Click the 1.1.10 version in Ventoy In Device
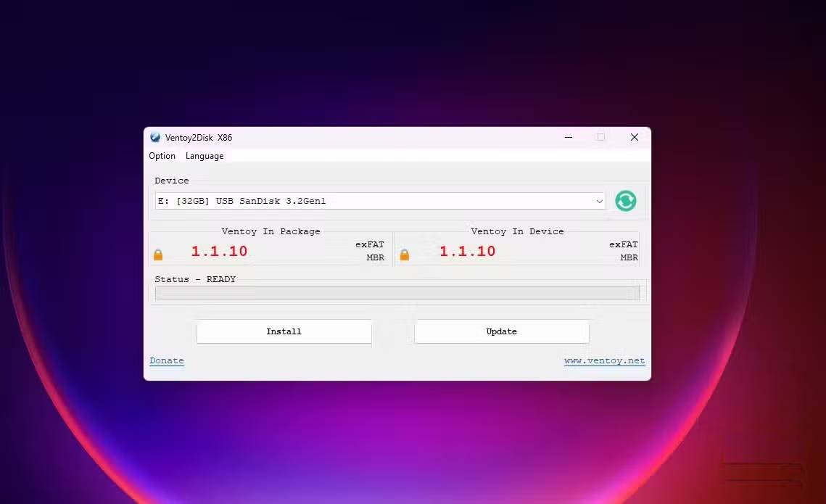 (467, 251)
